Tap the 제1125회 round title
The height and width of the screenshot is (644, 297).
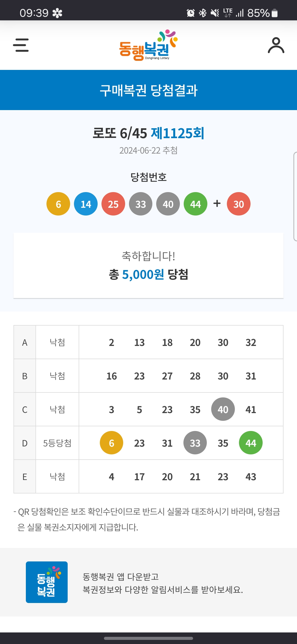pos(177,133)
